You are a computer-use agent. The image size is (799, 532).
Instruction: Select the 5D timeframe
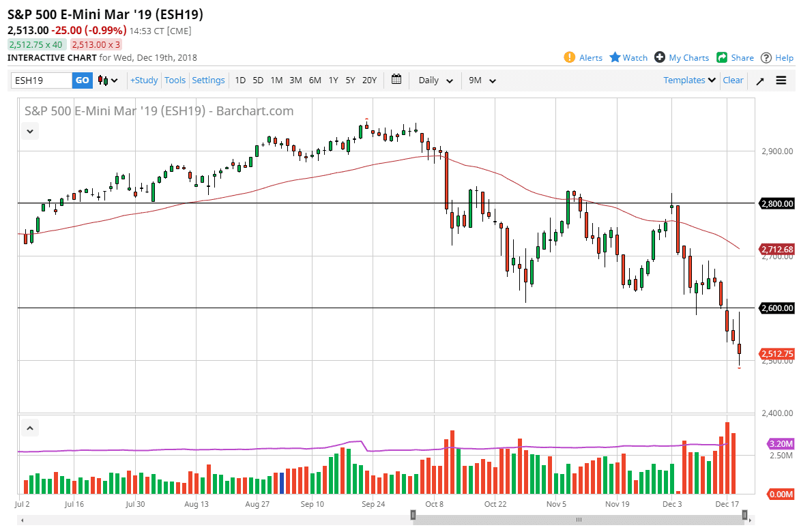(x=258, y=80)
